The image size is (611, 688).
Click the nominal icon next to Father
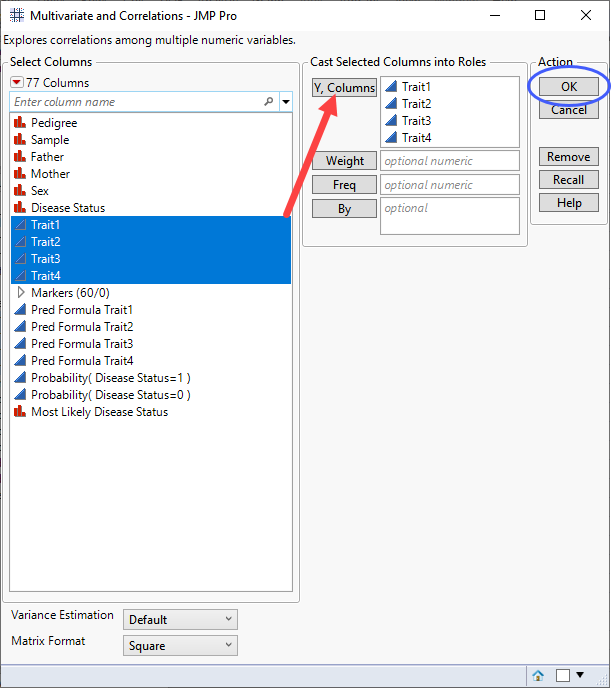click(20, 156)
